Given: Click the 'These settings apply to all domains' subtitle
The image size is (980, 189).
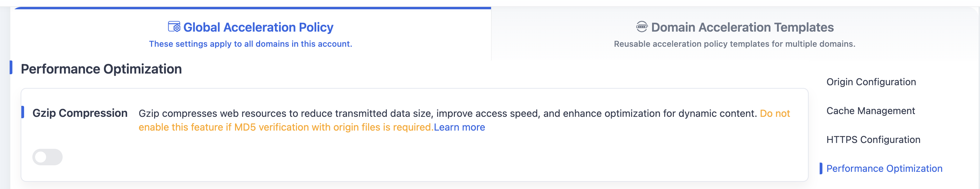Looking at the screenshot, I should click(250, 44).
